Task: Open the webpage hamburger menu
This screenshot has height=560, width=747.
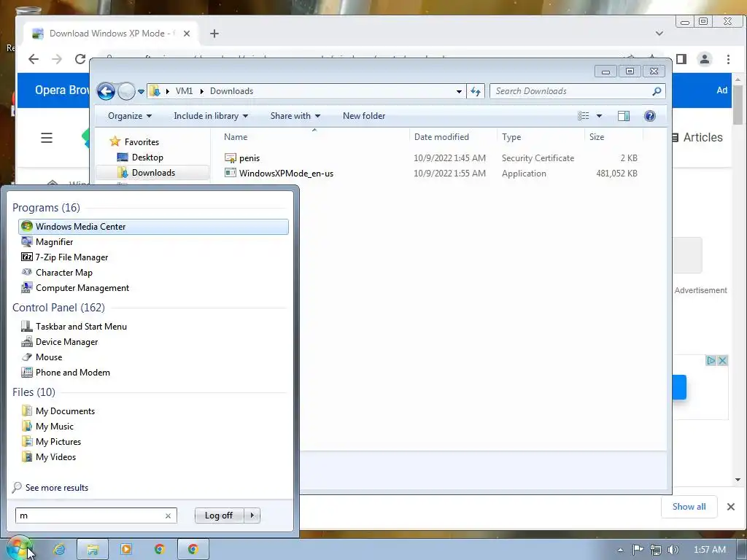Action: [47, 138]
